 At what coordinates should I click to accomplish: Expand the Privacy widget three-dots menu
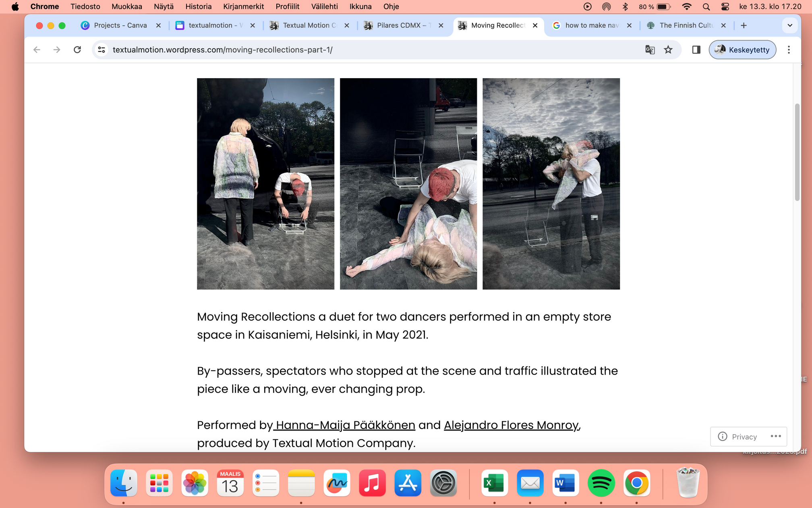click(776, 436)
